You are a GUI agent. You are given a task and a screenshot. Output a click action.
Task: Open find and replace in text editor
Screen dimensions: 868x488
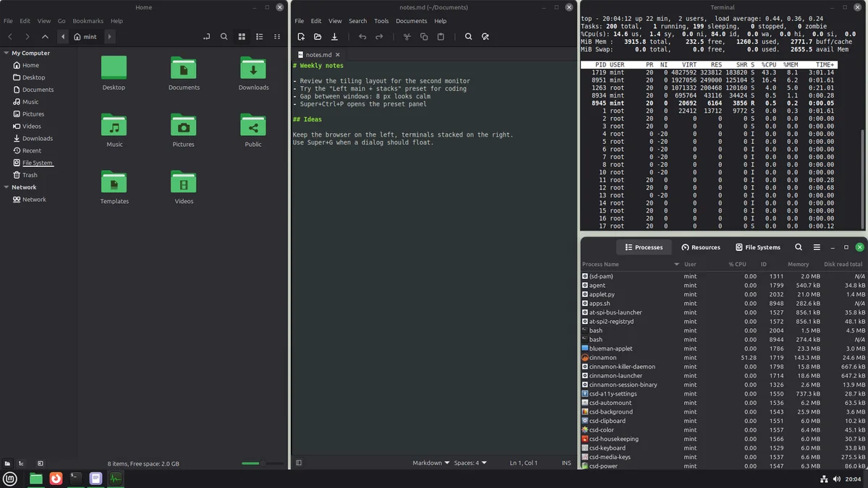click(x=485, y=36)
